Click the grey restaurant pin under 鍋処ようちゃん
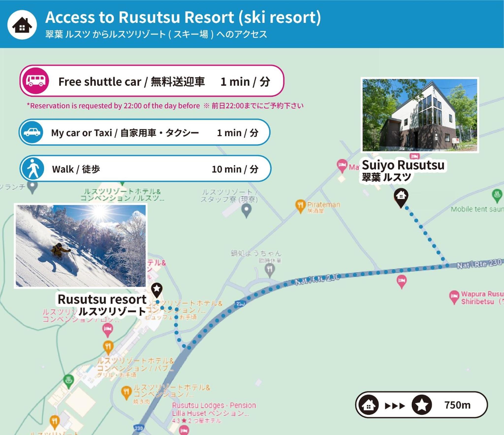 pyautogui.click(x=270, y=270)
